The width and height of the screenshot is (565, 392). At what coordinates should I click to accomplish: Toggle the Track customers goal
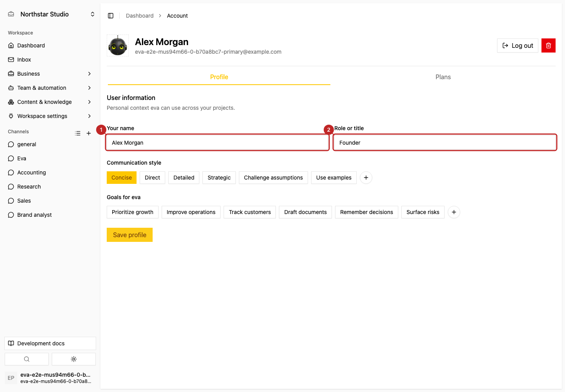pos(250,212)
